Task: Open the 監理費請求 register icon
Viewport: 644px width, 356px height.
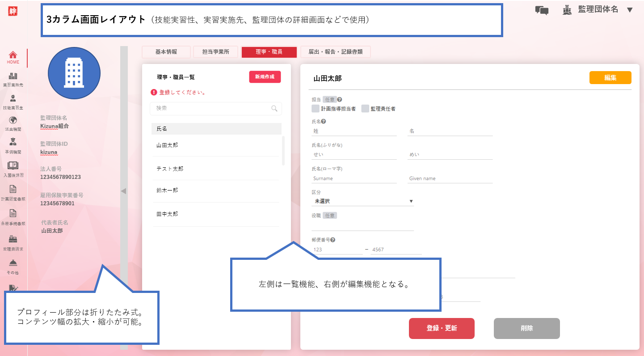Action: (x=13, y=239)
